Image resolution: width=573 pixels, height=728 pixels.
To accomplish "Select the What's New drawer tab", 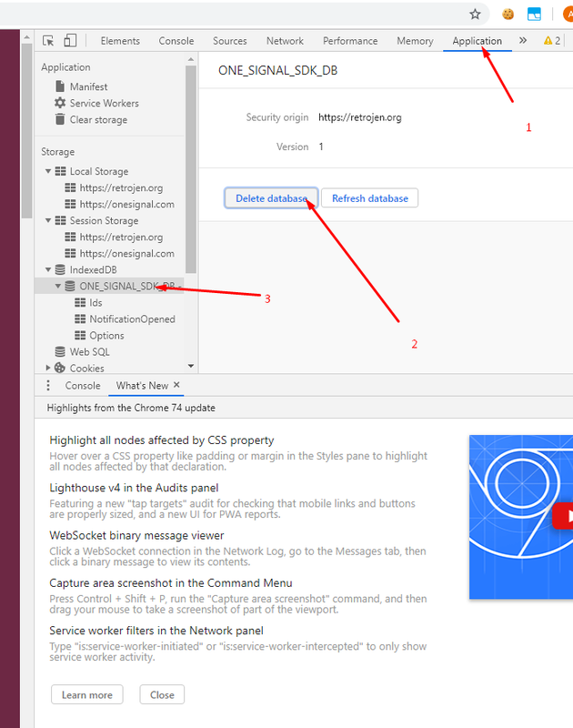I will pos(142,385).
